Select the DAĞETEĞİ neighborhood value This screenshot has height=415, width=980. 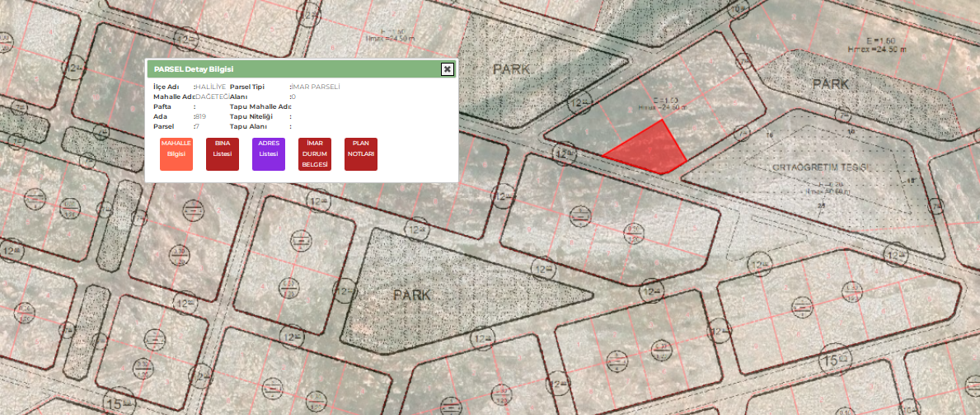(x=210, y=97)
